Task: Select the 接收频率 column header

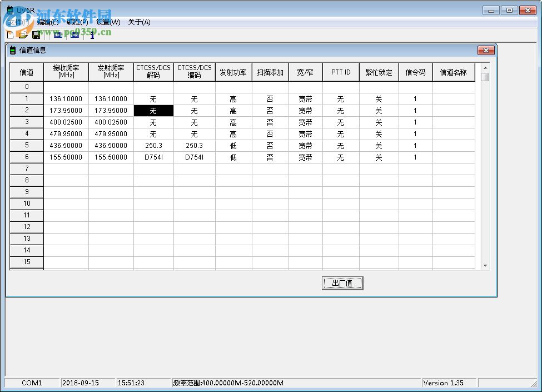Action: tap(66, 72)
